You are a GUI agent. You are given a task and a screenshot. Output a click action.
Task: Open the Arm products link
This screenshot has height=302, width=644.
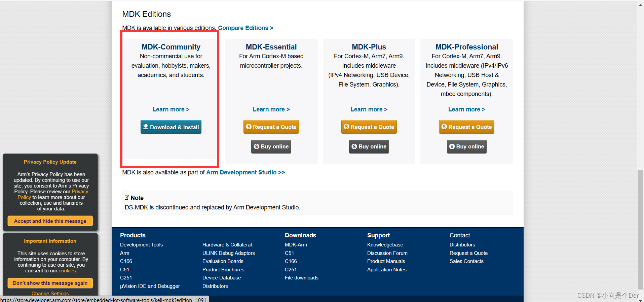click(124, 253)
